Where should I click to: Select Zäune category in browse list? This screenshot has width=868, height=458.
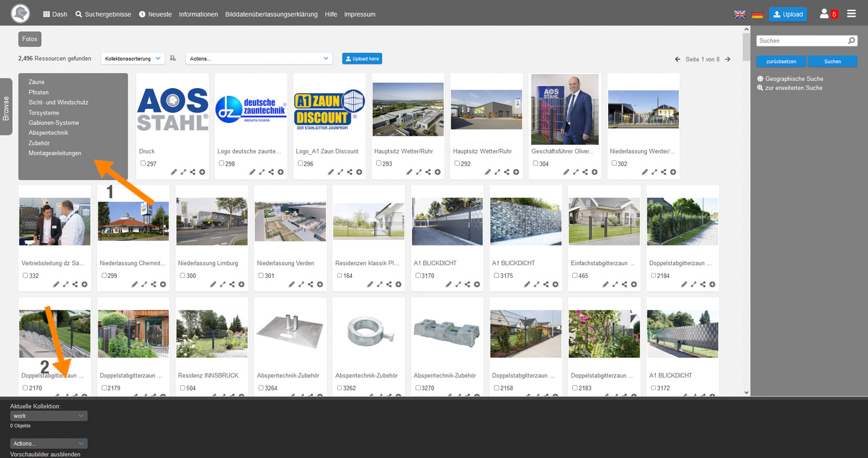(36, 82)
